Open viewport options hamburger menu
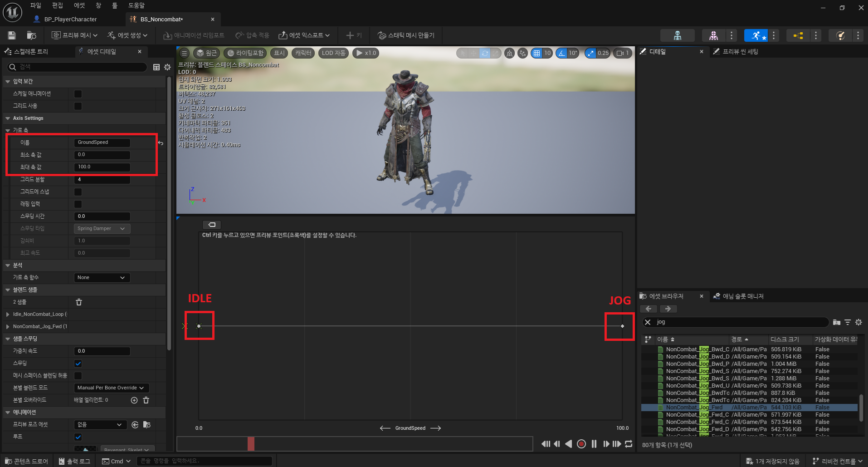 [x=184, y=53]
